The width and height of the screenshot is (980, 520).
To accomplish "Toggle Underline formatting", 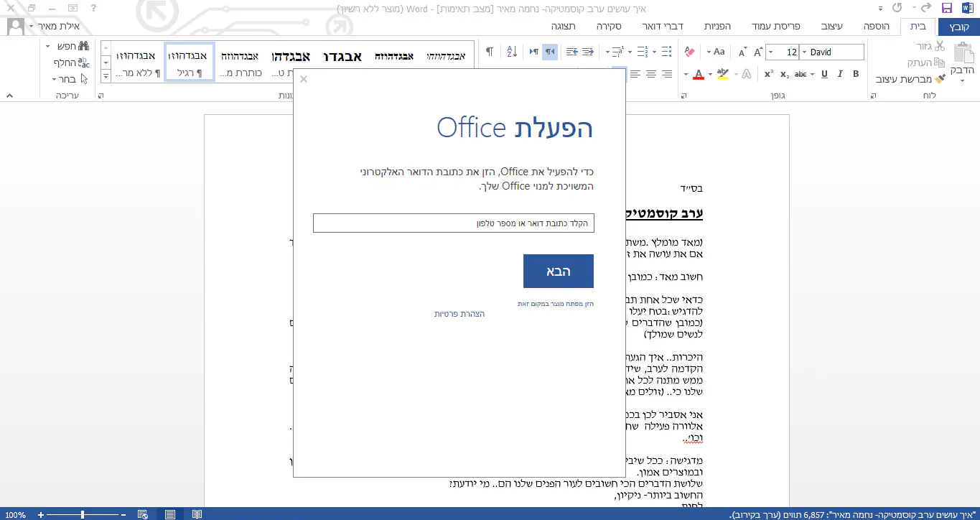I will (824, 74).
